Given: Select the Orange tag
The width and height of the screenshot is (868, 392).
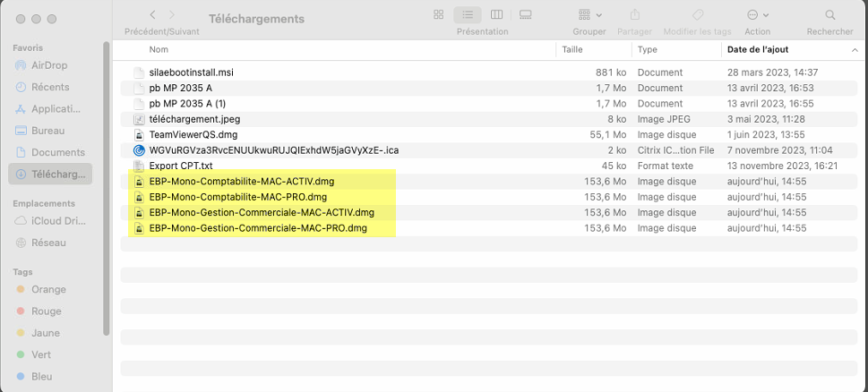Looking at the screenshot, I should [41, 289].
